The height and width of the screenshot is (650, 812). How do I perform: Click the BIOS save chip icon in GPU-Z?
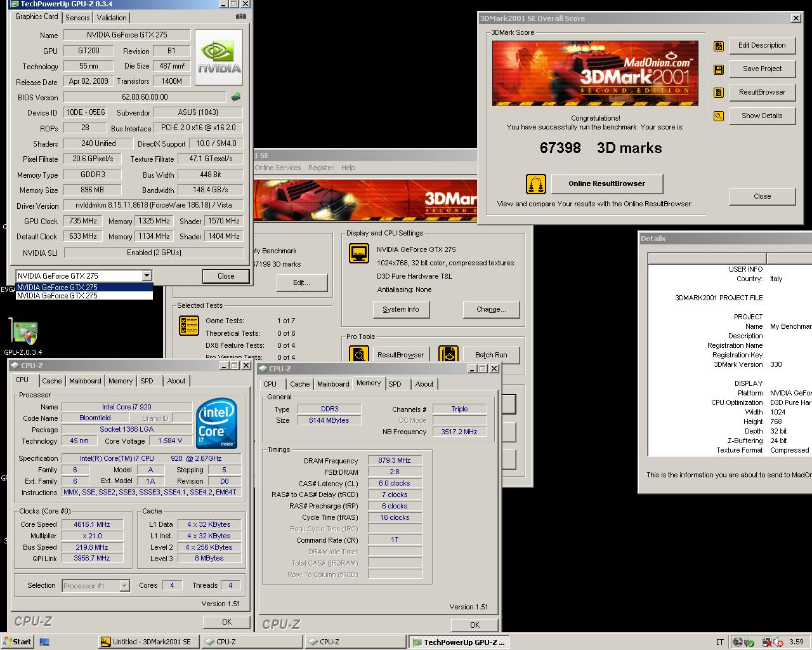236,97
